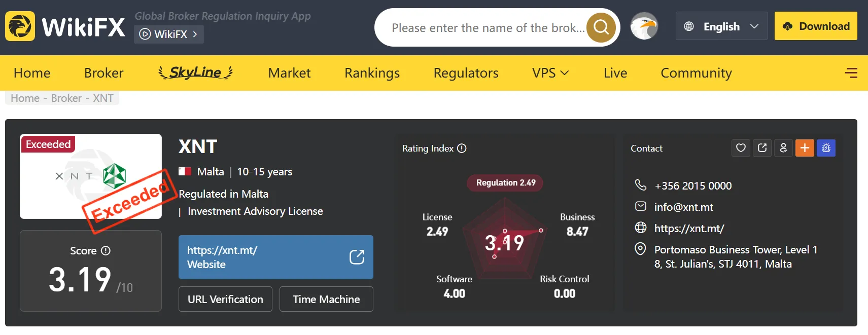Click the Business 8.47 rating
The height and width of the screenshot is (335, 868).
(x=577, y=225)
